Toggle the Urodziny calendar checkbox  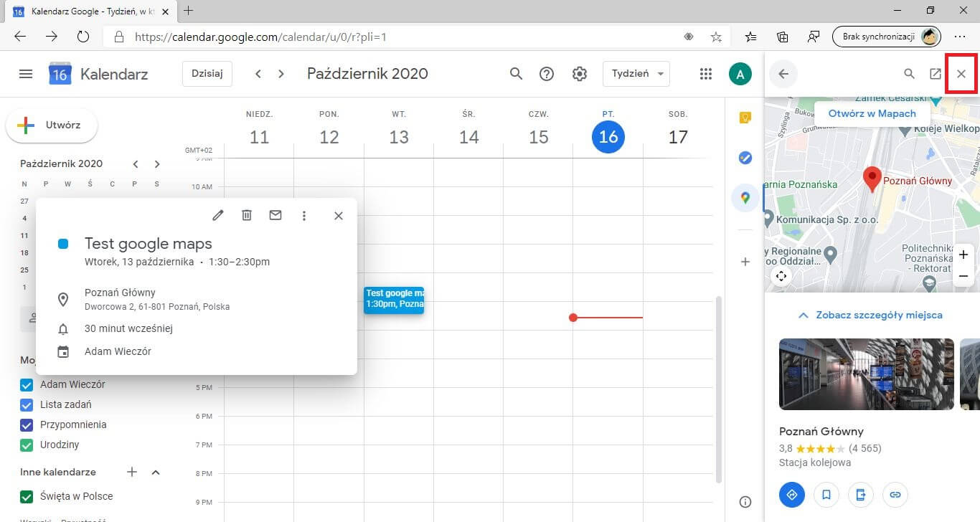click(27, 445)
